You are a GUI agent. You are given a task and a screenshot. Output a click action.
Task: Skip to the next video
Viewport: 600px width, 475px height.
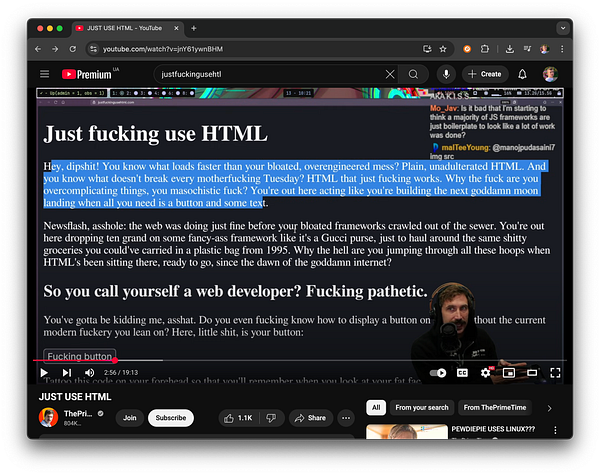pyautogui.click(x=67, y=372)
